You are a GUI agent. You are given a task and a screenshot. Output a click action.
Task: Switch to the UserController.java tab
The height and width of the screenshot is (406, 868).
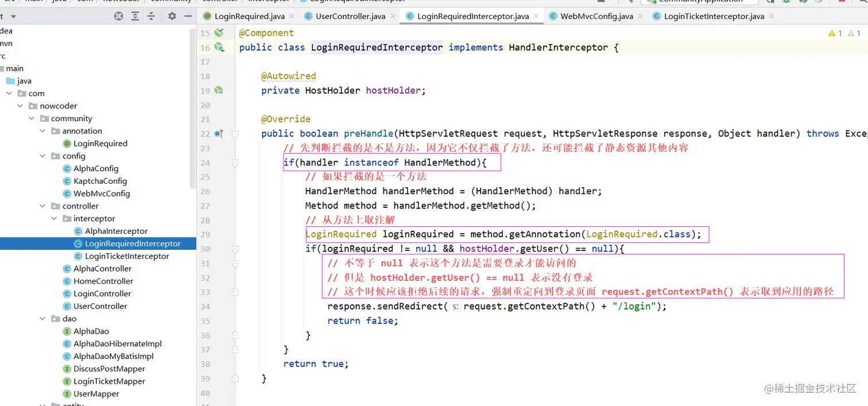coord(350,16)
